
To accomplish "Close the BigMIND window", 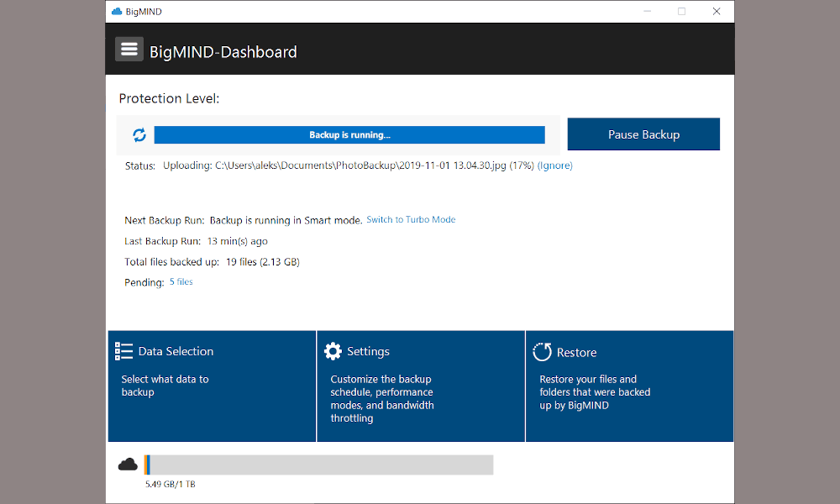I will point(717,11).
